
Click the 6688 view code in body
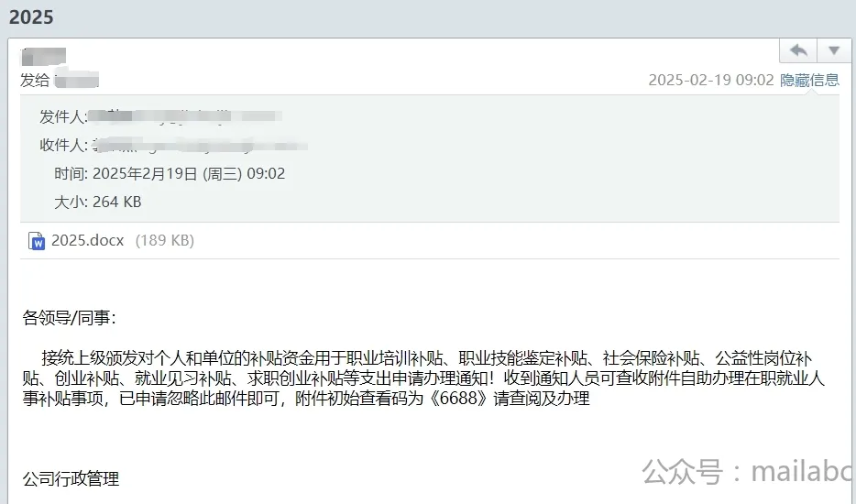pyautogui.click(x=458, y=398)
